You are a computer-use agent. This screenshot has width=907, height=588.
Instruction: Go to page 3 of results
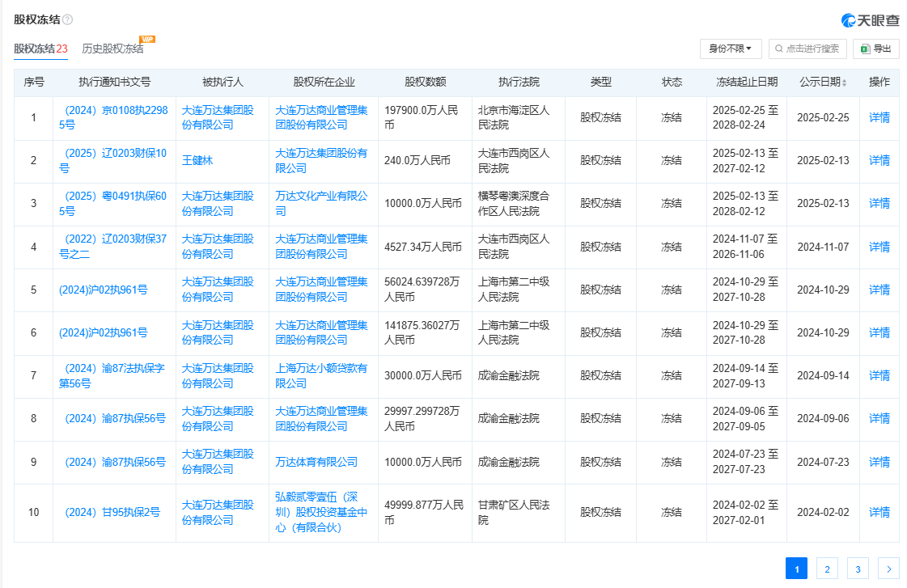(x=857, y=569)
